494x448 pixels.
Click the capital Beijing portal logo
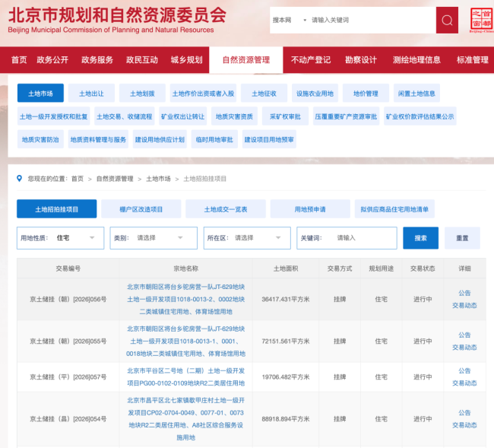pos(481,21)
